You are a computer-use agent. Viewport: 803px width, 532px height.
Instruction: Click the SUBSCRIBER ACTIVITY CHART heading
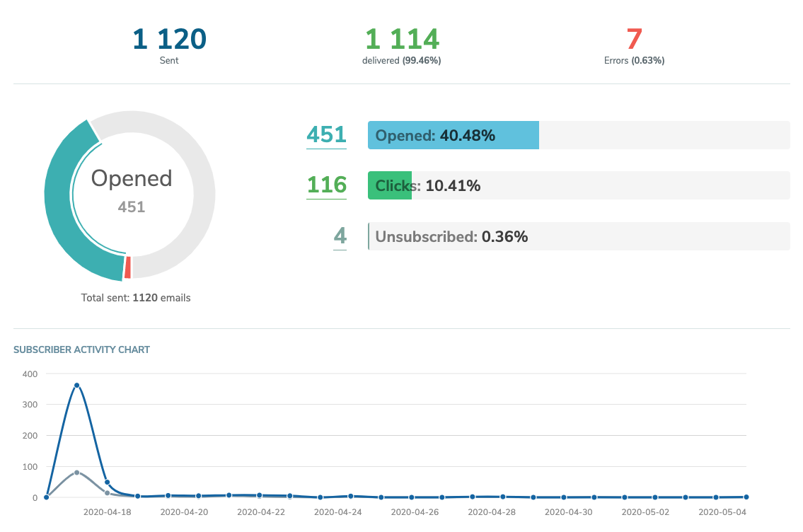(81, 349)
